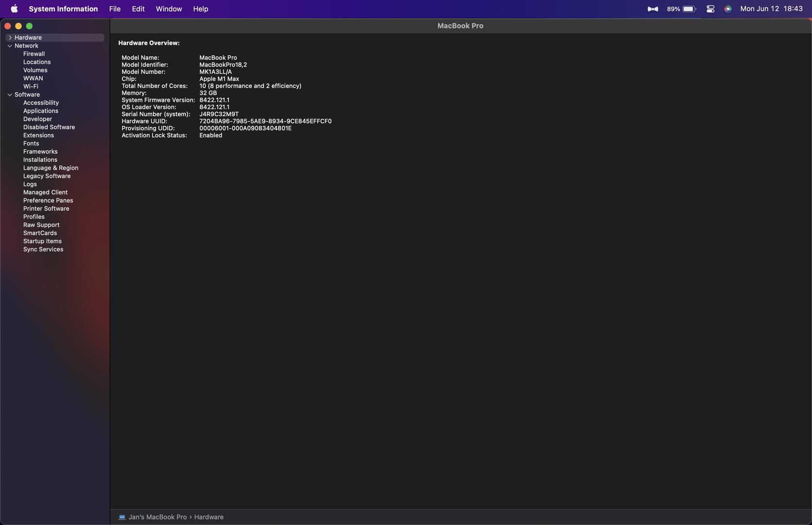Expand the Hardware section
The width and height of the screenshot is (812, 525).
pos(10,37)
